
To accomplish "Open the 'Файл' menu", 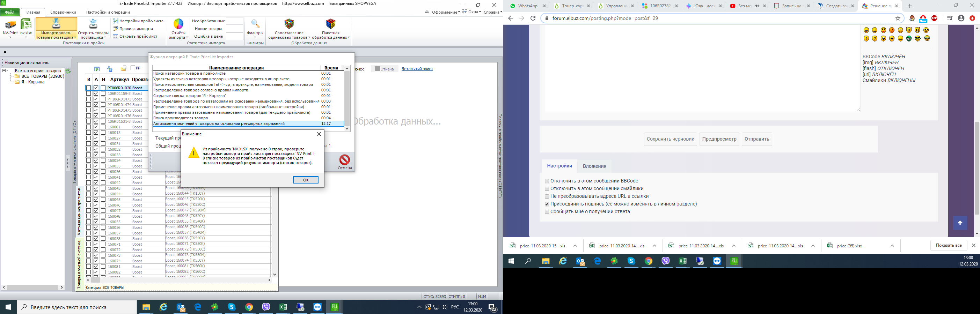I will pos(10,12).
